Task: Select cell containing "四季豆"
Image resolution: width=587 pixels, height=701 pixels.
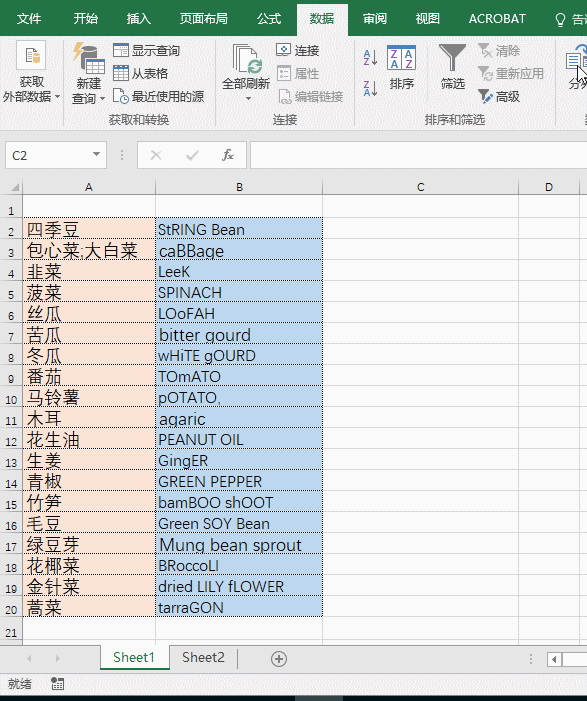Action: point(89,229)
